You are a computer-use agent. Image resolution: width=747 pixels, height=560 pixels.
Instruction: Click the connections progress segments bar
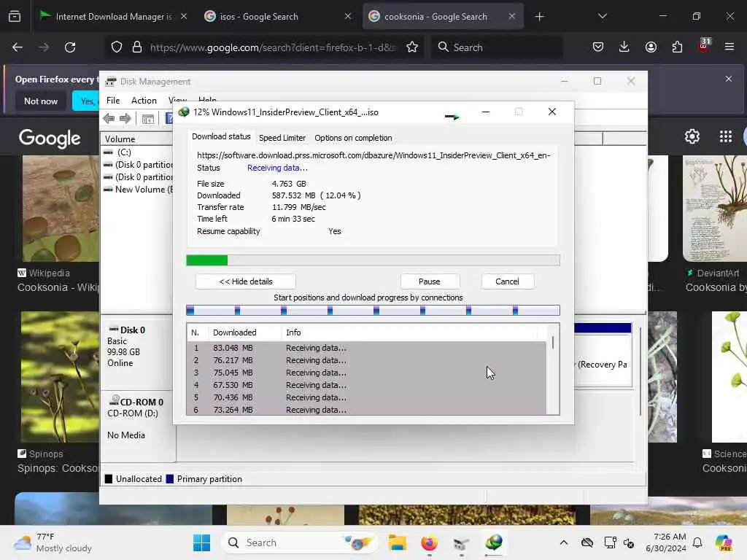[373, 311]
